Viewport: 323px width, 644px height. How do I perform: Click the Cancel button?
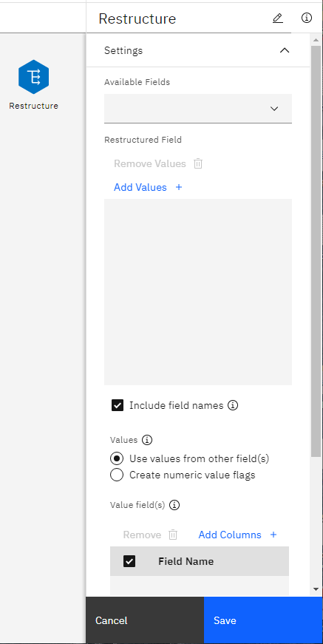[x=145, y=620]
